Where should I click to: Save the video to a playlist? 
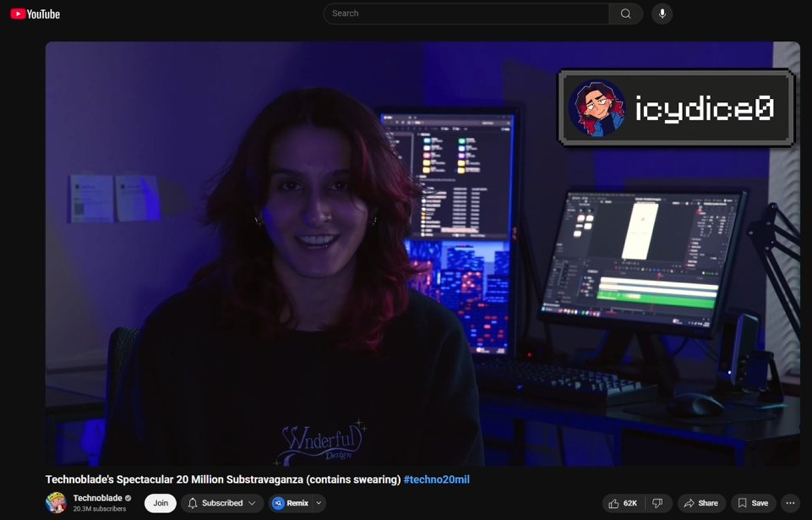tap(753, 503)
